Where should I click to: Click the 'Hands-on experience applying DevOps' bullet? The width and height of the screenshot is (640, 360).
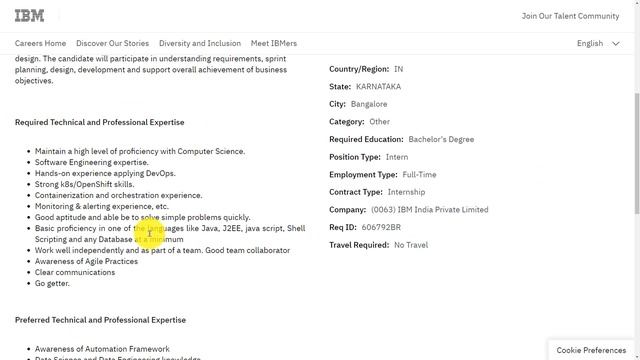click(x=105, y=173)
